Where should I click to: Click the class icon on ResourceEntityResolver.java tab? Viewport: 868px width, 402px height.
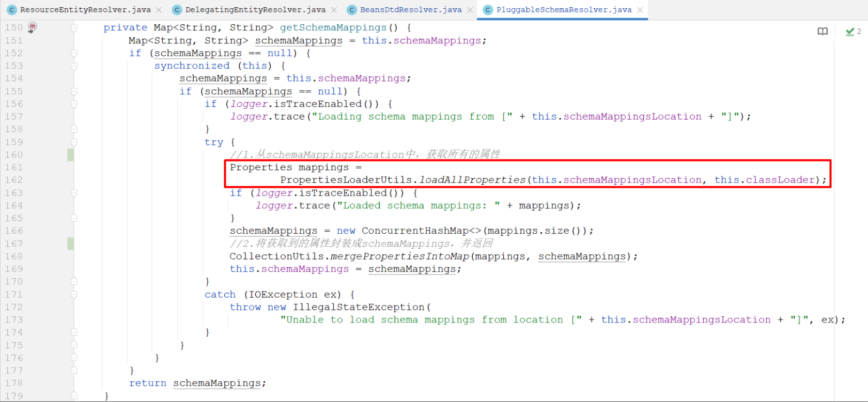pyautogui.click(x=12, y=10)
